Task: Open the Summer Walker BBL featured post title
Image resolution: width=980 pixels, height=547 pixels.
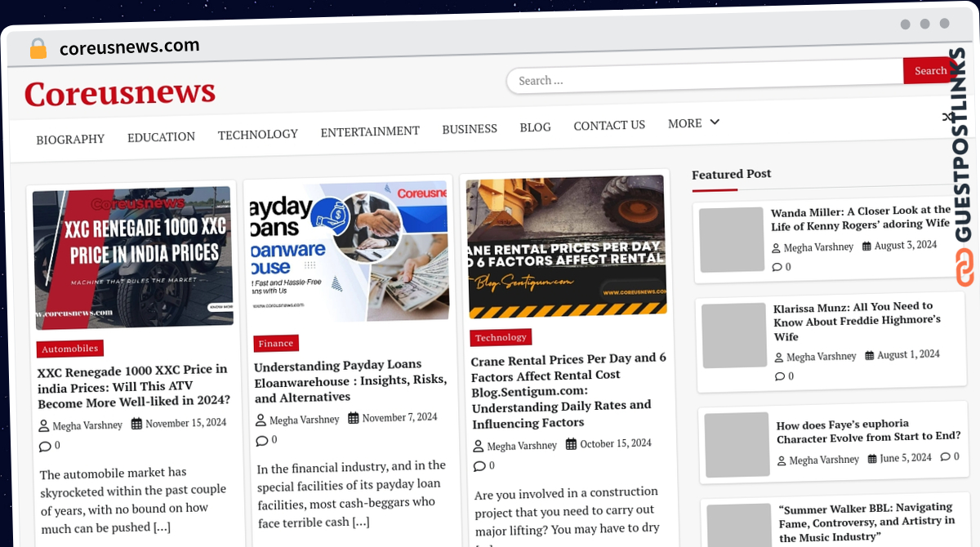Action: point(866,522)
